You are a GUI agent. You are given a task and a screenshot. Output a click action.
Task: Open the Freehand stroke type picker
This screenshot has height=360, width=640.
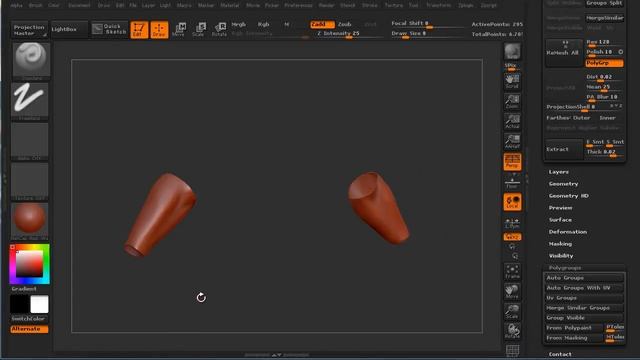[x=30, y=100]
